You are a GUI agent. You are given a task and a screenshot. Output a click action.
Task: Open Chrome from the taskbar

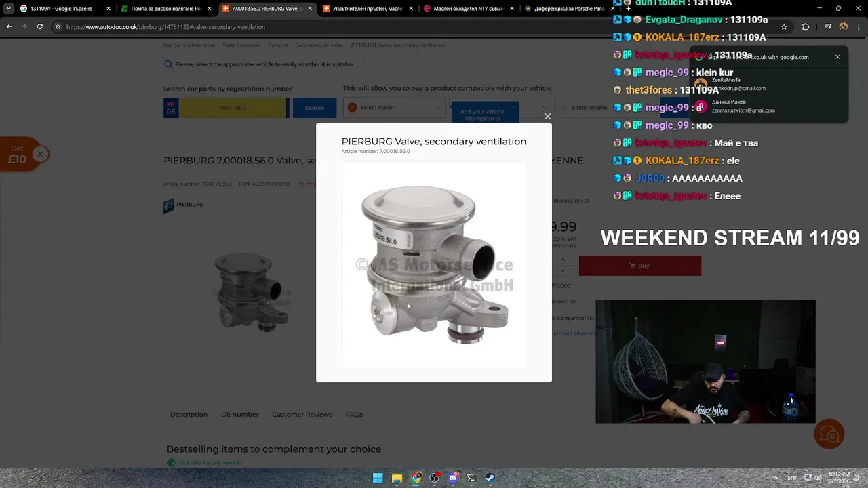pos(416,478)
